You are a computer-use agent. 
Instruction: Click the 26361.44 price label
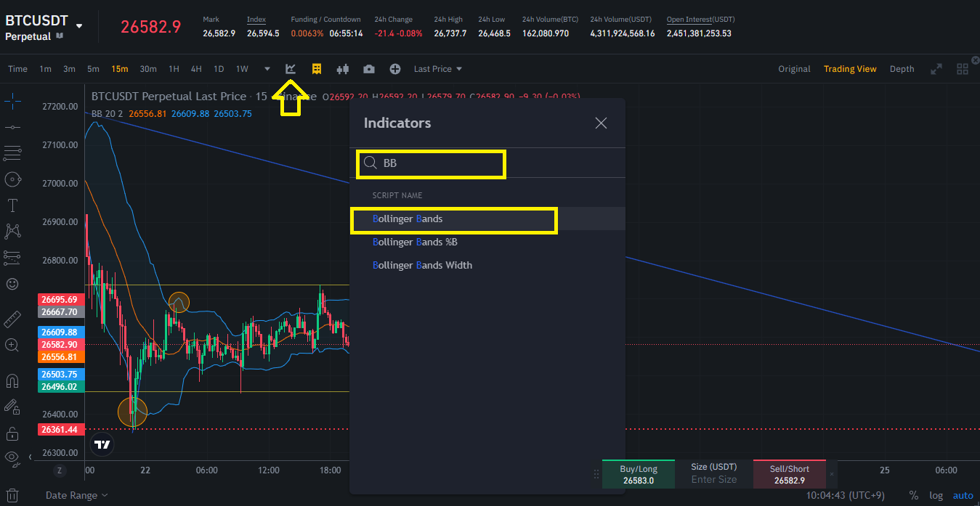click(60, 429)
